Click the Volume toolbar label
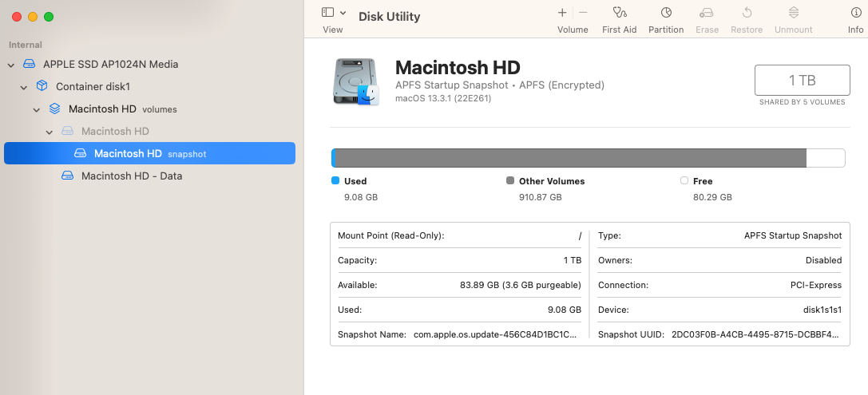The width and height of the screenshot is (868, 395). 573,30
